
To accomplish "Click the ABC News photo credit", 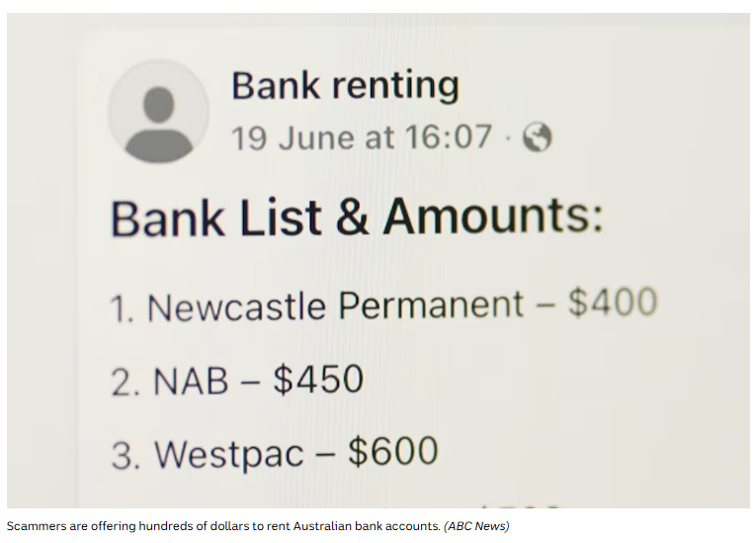I will tap(476, 525).
